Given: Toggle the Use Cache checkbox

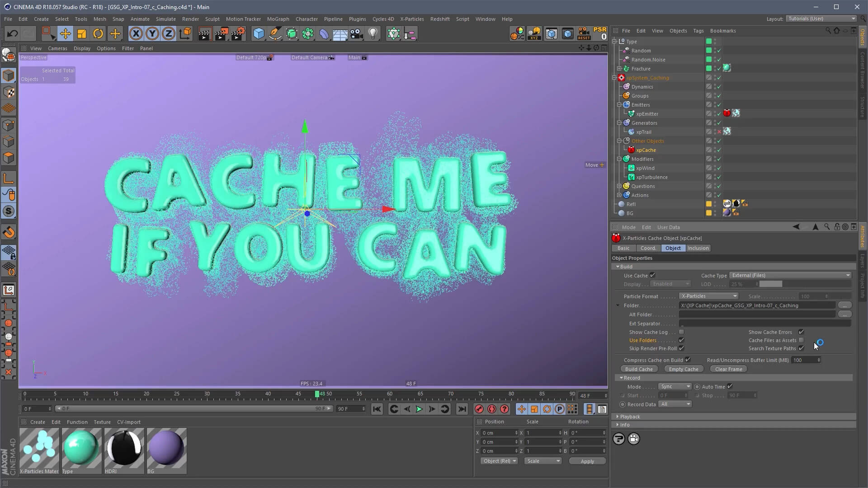Looking at the screenshot, I should coord(652,275).
